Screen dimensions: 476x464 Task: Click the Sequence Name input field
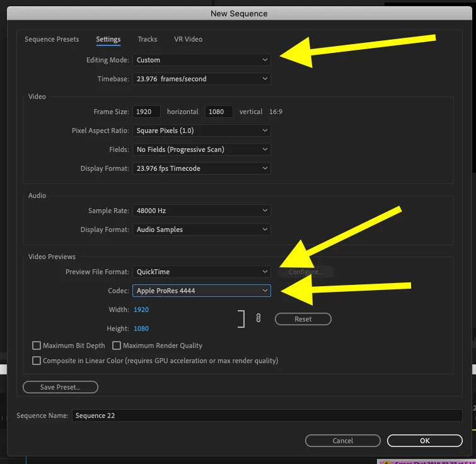click(267, 415)
